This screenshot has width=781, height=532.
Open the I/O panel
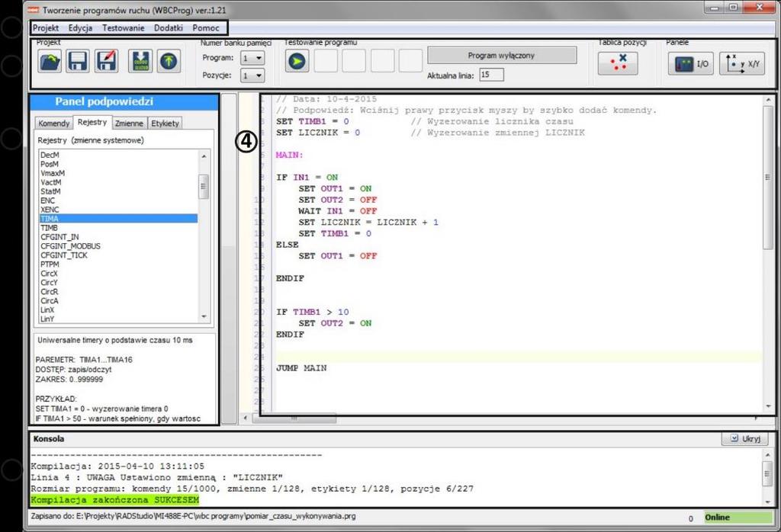pyautogui.click(x=691, y=64)
